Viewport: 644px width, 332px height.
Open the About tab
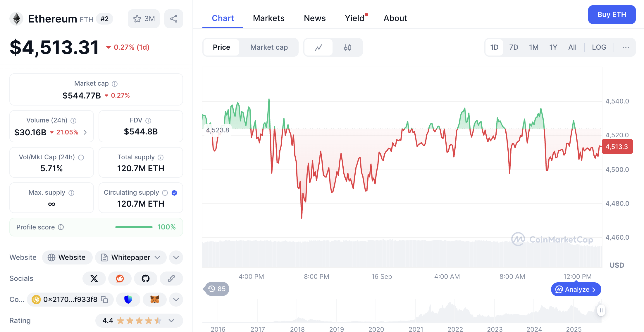coord(395,18)
